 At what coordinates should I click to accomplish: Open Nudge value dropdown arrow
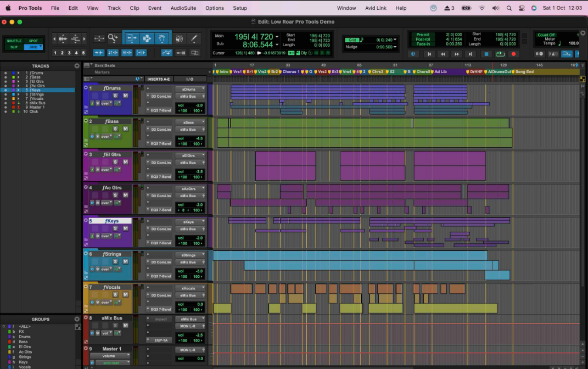(395, 47)
